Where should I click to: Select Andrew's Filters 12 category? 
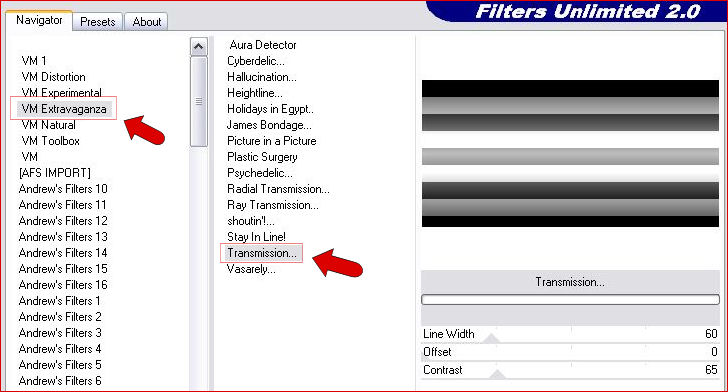(x=63, y=221)
